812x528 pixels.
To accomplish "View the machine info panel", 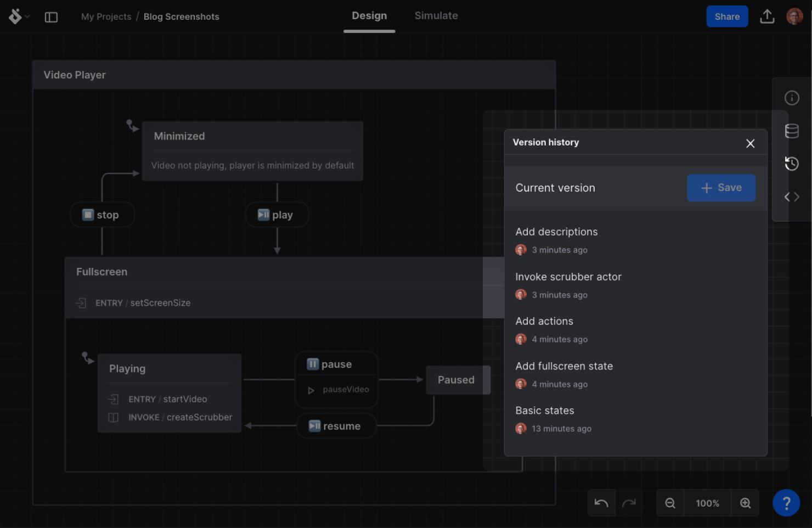I will [791, 98].
